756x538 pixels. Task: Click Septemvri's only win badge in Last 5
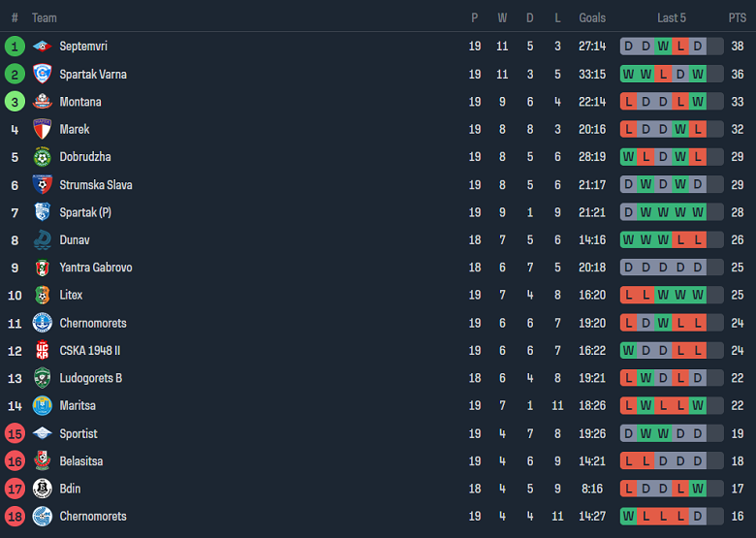point(663,47)
